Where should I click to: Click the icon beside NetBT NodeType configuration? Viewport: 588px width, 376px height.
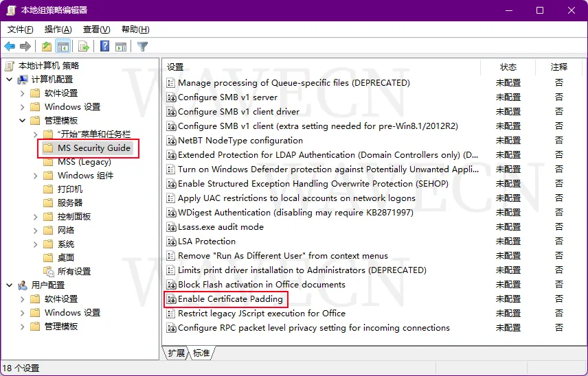171,141
